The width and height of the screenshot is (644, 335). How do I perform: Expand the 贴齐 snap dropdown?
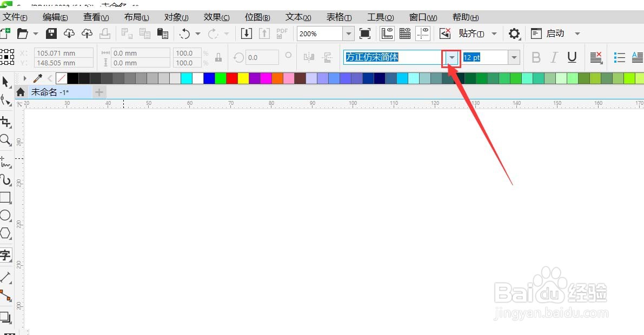coord(495,33)
